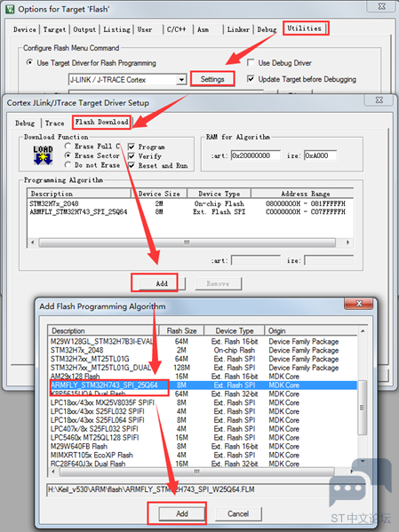The image size is (399, 532).
Task: Select the Flash Download tab
Action: click(x=101, y=122)
